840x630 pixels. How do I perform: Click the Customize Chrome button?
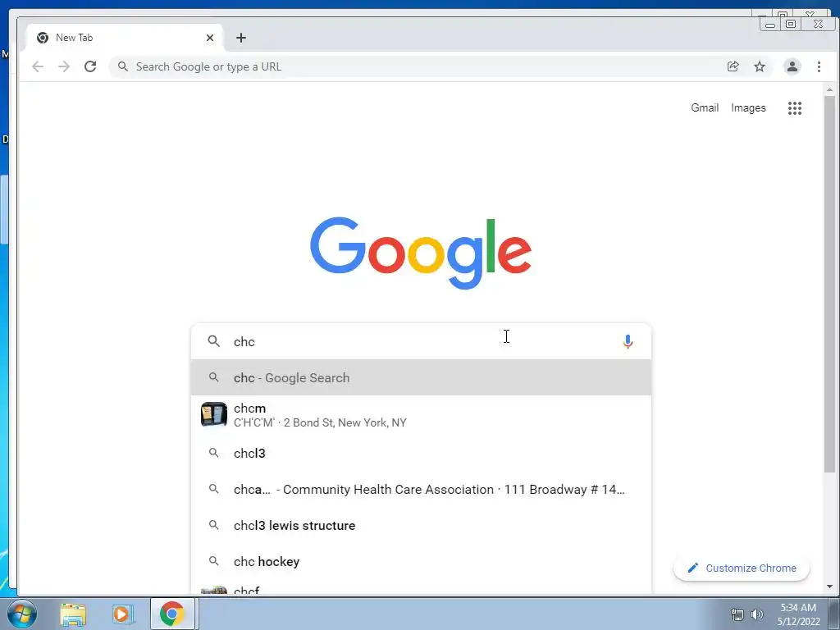pyautogui.click(x=742, y=568)
